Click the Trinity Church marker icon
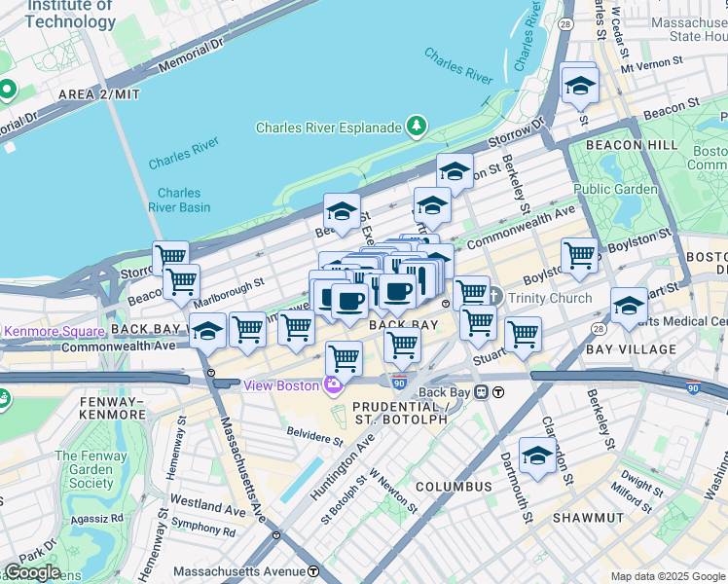This screenshot has height=584, width=728. [495, 297]
